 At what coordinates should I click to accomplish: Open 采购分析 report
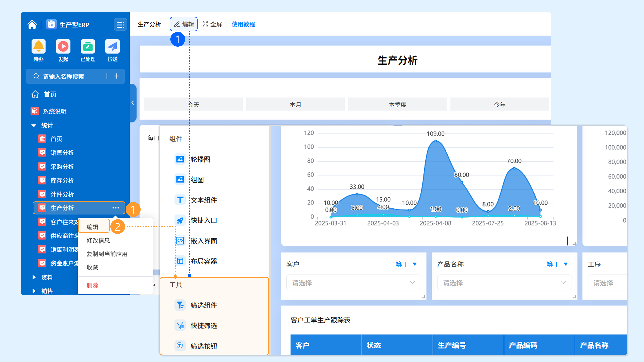click(x=56, y=167)
